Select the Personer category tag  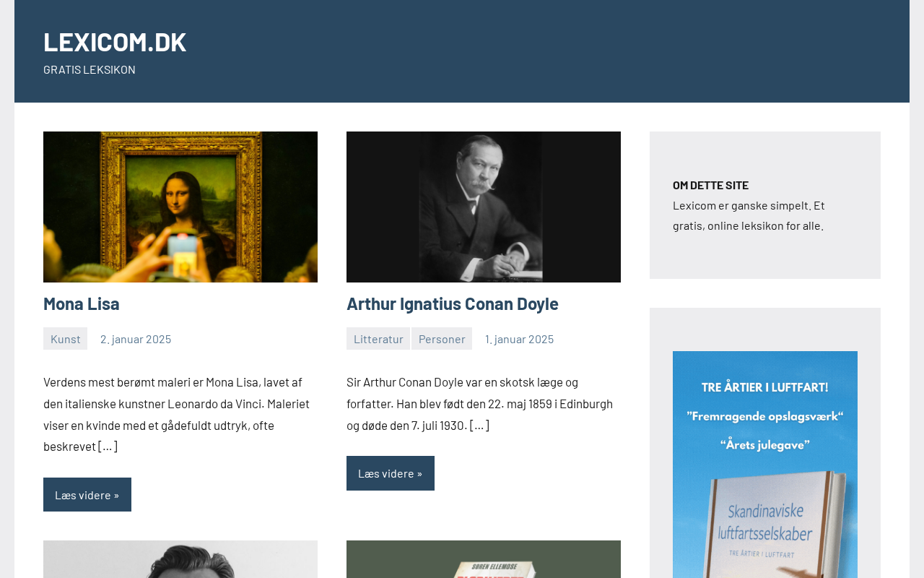click(442, 339)
